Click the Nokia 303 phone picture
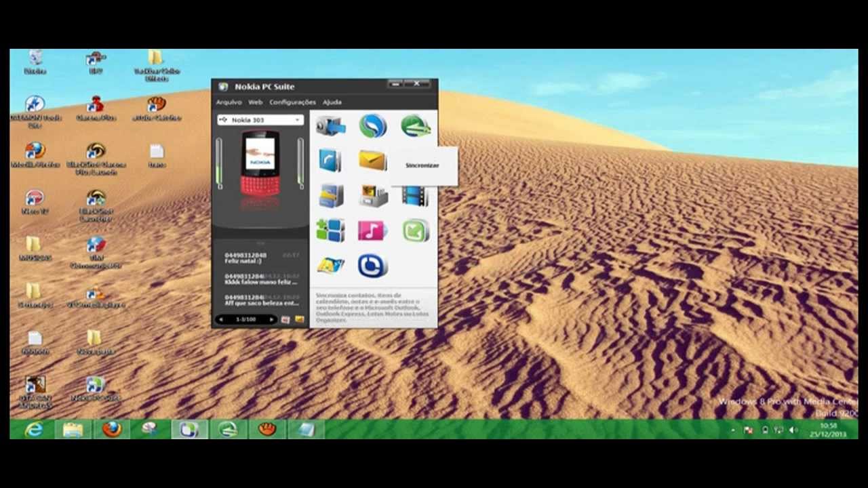Viewport: 868px width, 488px height. (260, 164)
